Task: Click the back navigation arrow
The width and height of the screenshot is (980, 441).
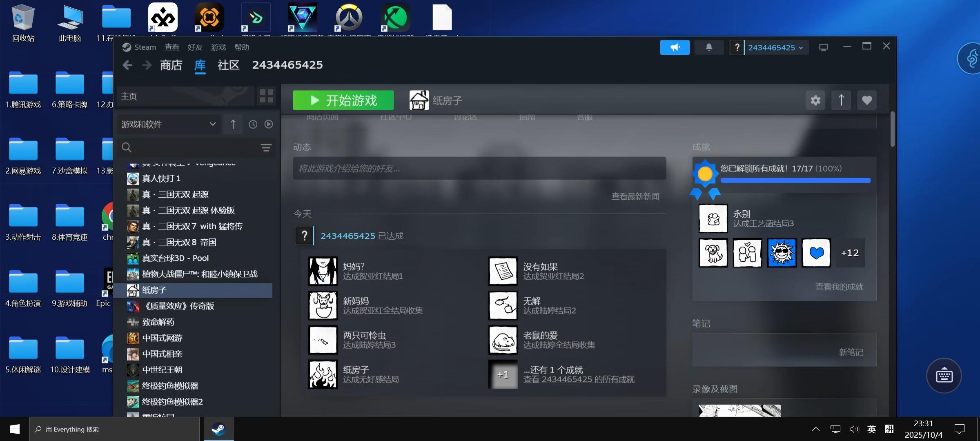Action: tap(127, 65)
